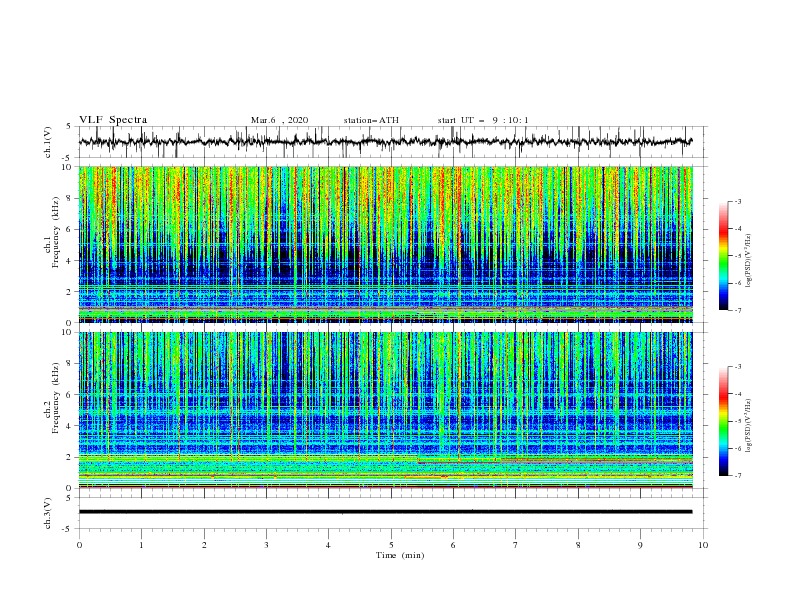Viewport: 792px width, 612px height.
Task: Click the 'start UT = 9:10:1' label
Action: coord(483,120)
